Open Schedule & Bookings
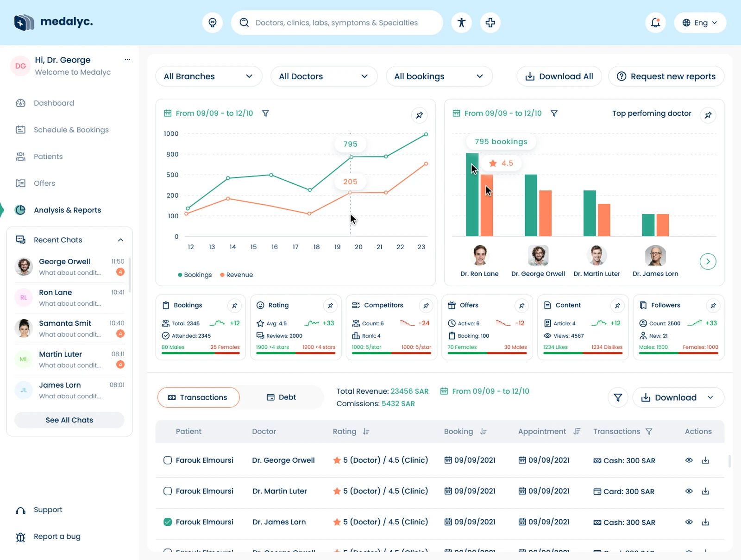 [62, 130]
